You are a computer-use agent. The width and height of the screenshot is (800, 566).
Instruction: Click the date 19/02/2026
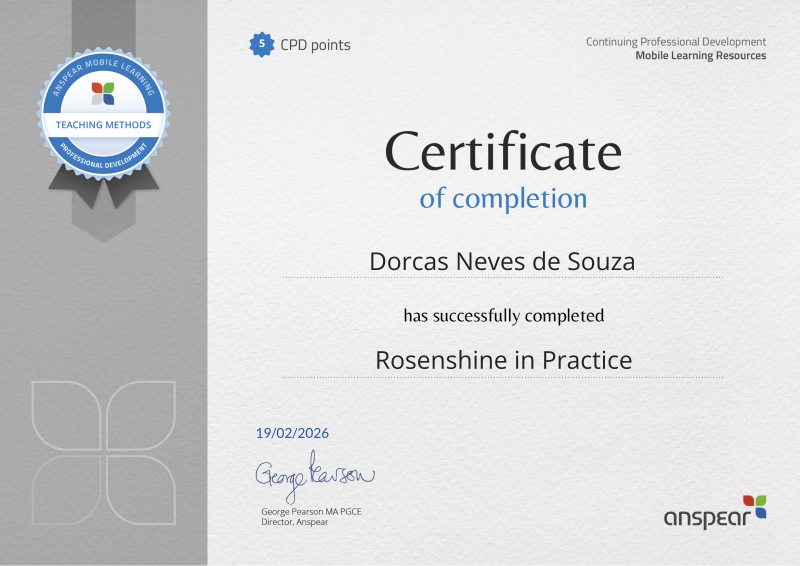click(x=292, y=433)
